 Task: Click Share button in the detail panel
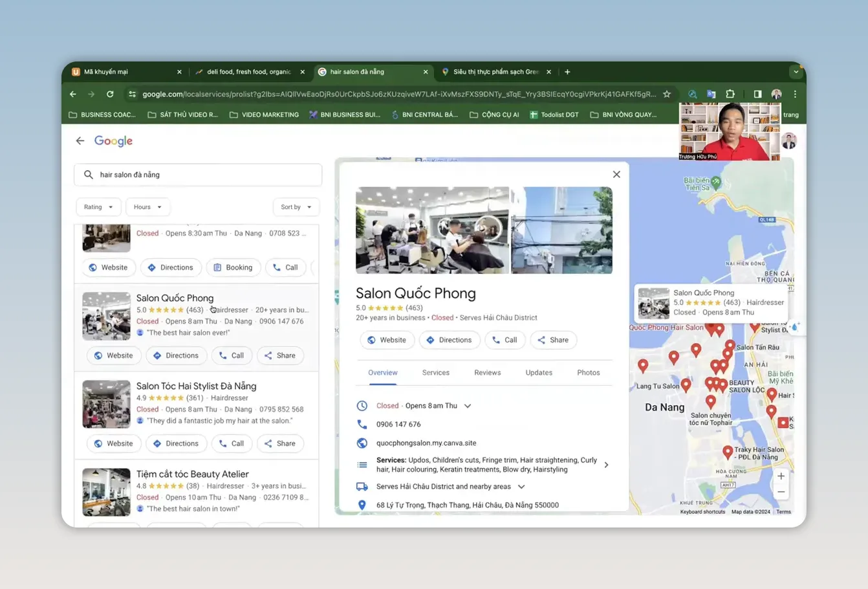[553, 340]
